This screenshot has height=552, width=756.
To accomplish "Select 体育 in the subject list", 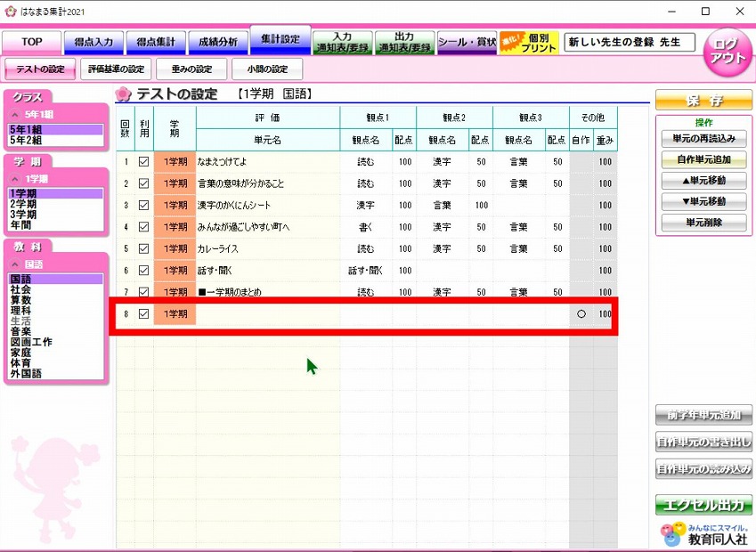I will [56, 363].
